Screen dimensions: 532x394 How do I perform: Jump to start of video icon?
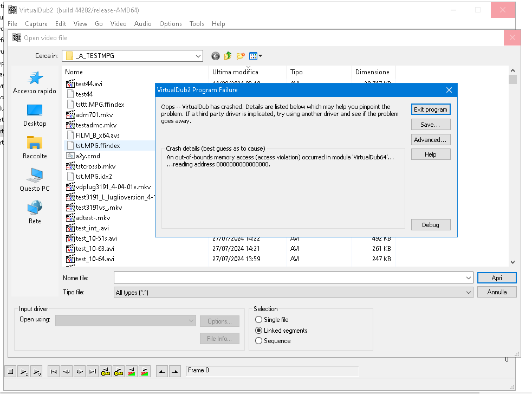coord(54,372)
